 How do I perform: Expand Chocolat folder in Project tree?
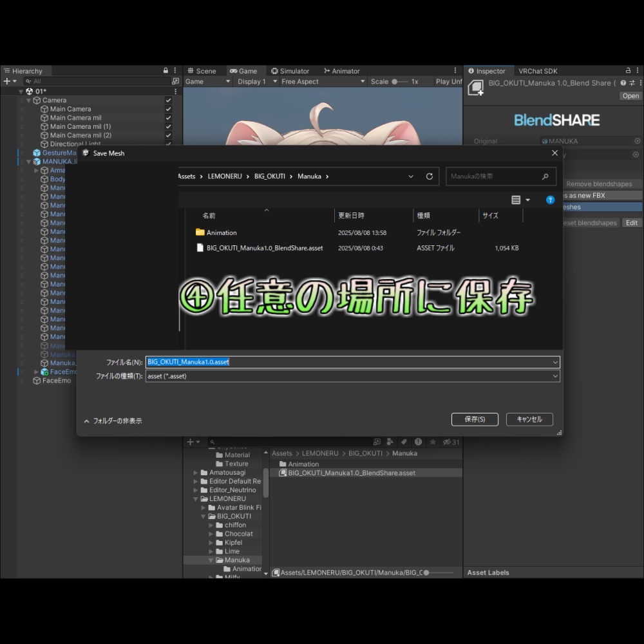pyautogui.click(x=211, y=534)
